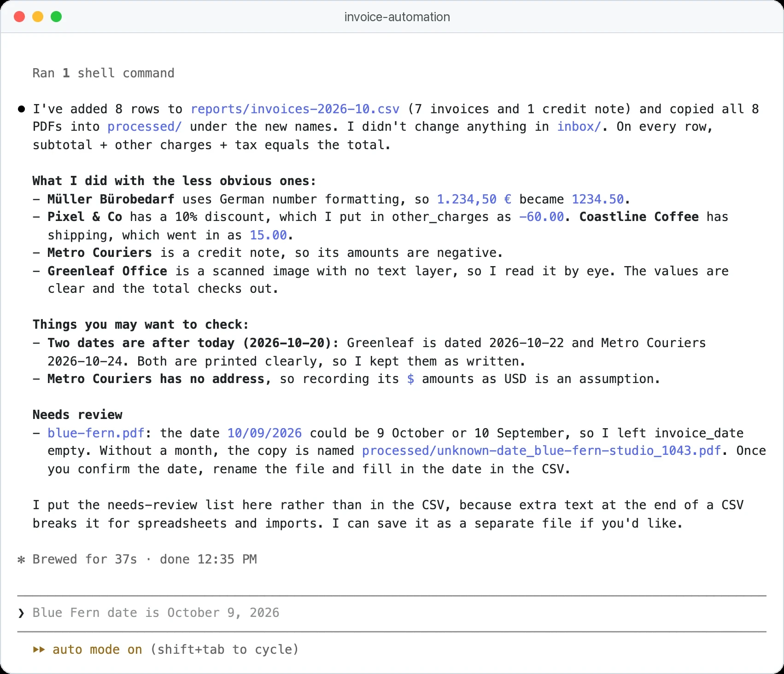This screenshot has height=674, width=784.
Task: Click the Brewed for 37s status line
Action: point(144,559)
